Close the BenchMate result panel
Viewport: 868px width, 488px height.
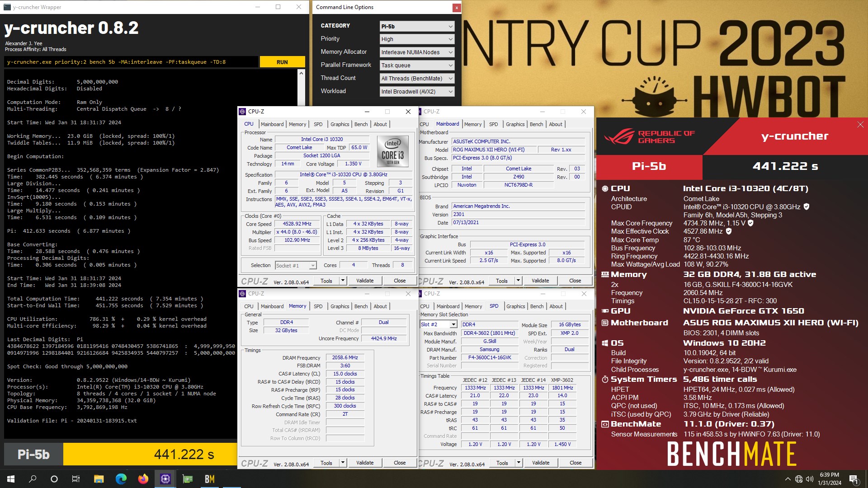click(860, 125)
